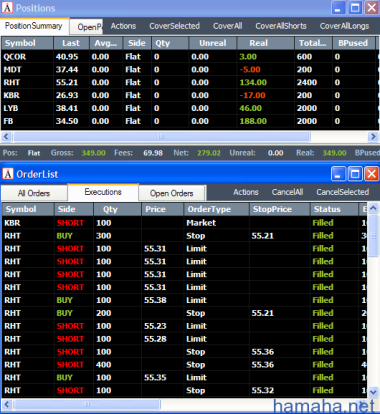Click the CancelSelected button
Image resolution: width=380 pixels, height=414 pixels.
coord(343,192)
